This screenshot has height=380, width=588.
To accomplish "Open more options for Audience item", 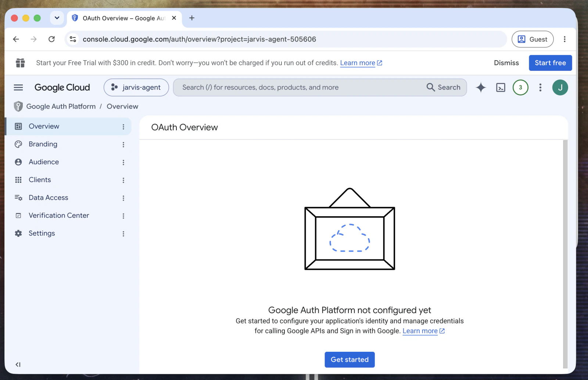I will click(x=123, y=162).
